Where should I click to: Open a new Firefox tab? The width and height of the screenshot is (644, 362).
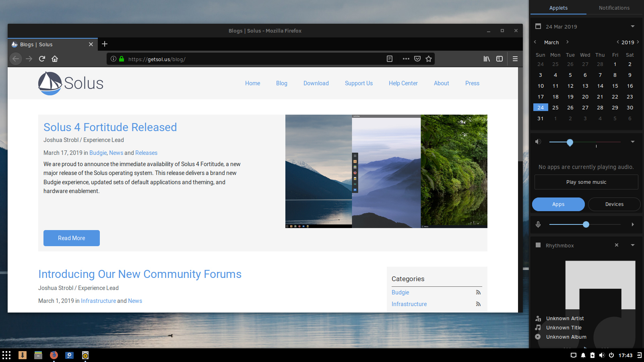point(105,44)
